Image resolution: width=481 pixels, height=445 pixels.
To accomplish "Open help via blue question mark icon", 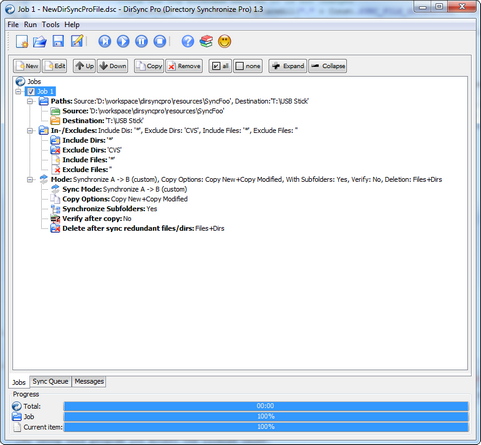I will (x=188, y=42).
